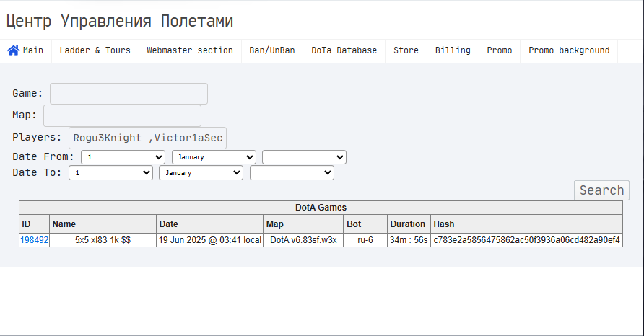Click the ID column header
The width and height of the screenshot is (644, 336).
[35, 224]
